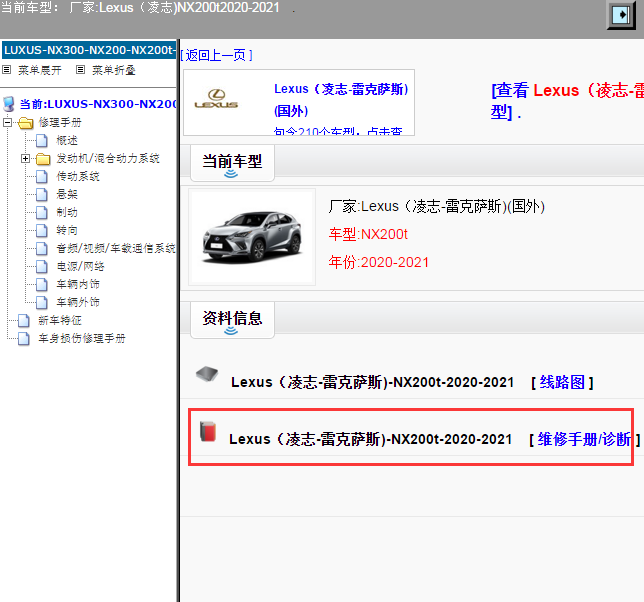Open the Lexus（凌志-雷克萨斯）(国外) brand link

[x=341, y=100]
